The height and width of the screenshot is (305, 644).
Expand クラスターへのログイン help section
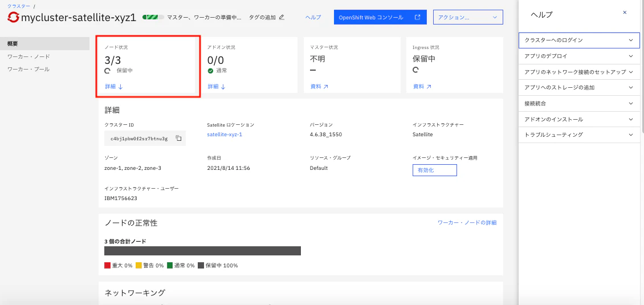(579, 40)
